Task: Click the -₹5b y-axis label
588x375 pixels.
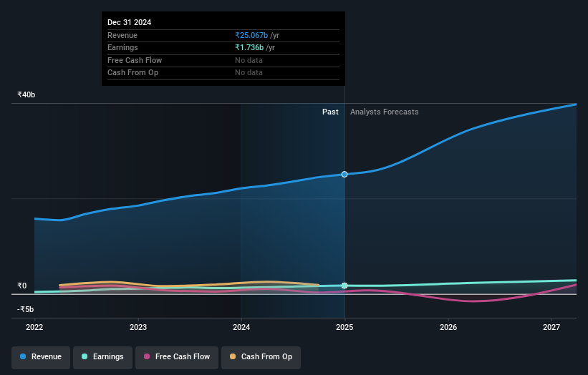Action: (x=26, y=309)
